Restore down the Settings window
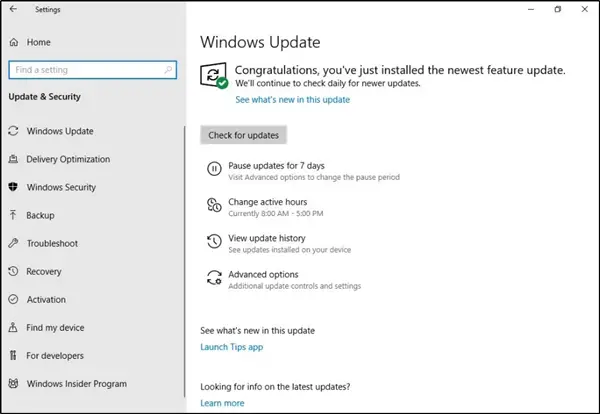Image resolution: width=600 pixels, height=414 pixels. 558,9
